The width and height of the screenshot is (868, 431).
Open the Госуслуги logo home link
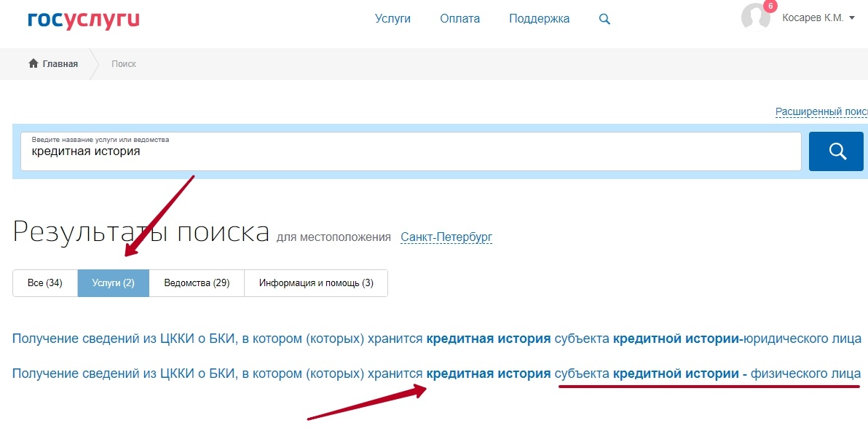coord(84,20)
